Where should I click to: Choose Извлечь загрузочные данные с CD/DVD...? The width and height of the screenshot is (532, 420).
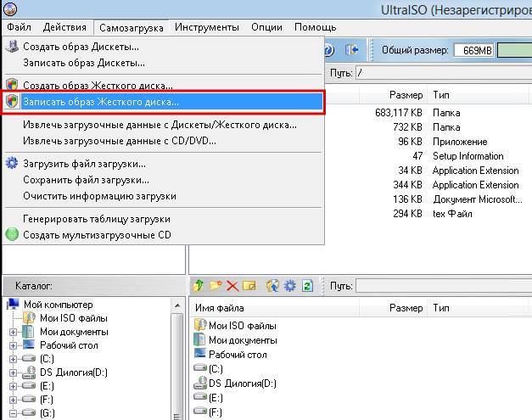point(163,141)
